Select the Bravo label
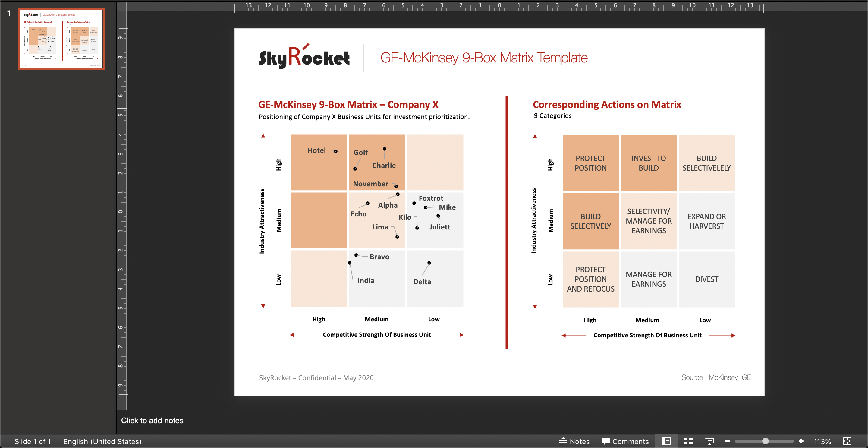This screenshot has width=868, height=448. (379, 257)
